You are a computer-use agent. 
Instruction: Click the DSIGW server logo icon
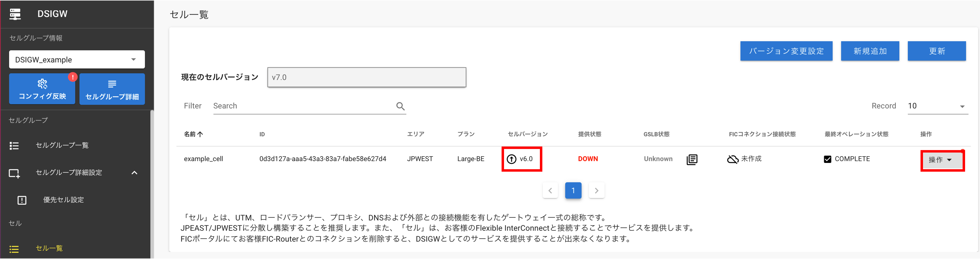point(15,14)
